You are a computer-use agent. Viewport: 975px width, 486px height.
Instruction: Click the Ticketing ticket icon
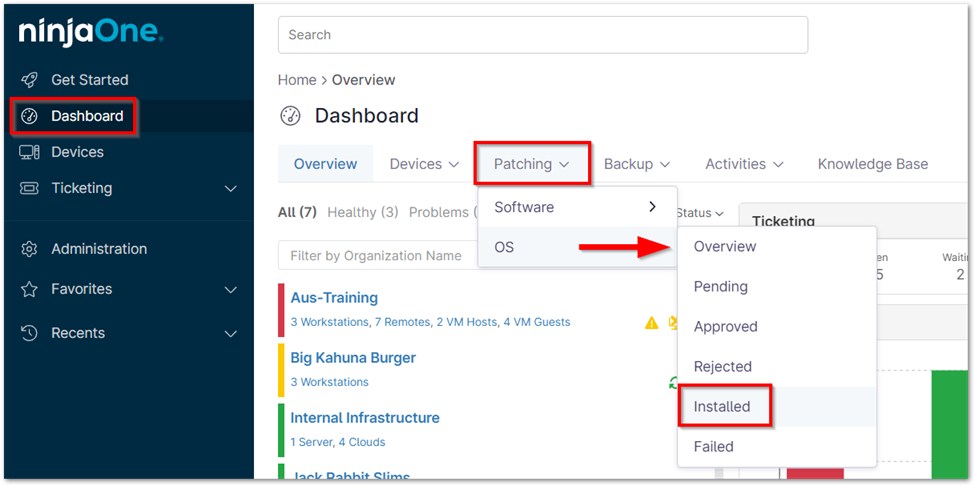click(30, 188)
